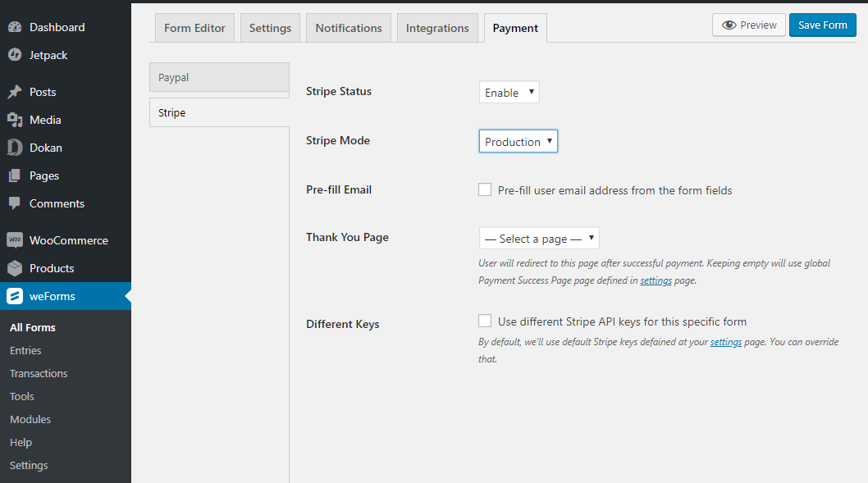Click the Stripe Mode field label
Viewport: 868px width, 483px height.
(338, 140)
